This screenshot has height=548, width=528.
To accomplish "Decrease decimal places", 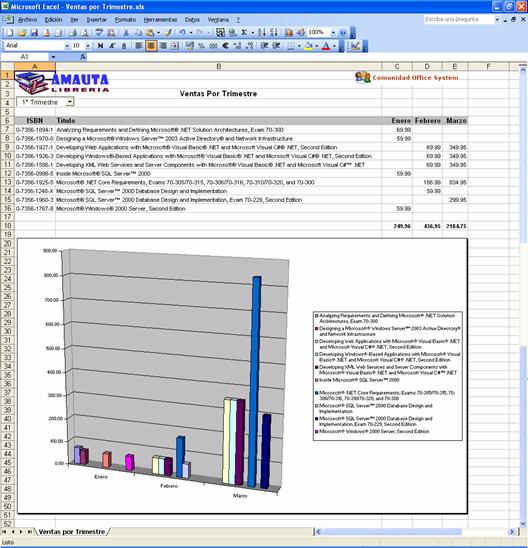I will click(250, 46).
